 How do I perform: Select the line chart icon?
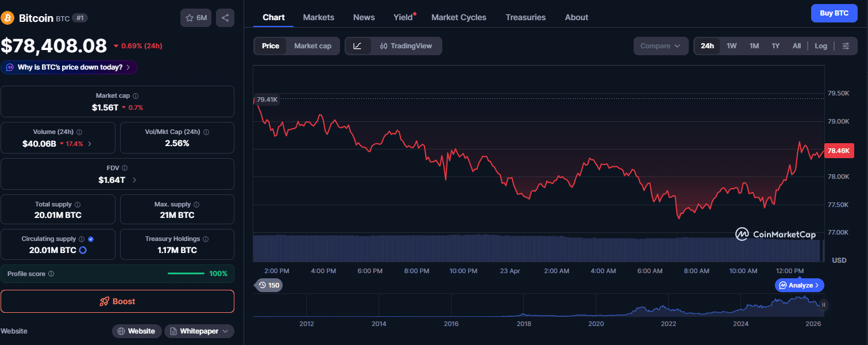coord(357,45)
